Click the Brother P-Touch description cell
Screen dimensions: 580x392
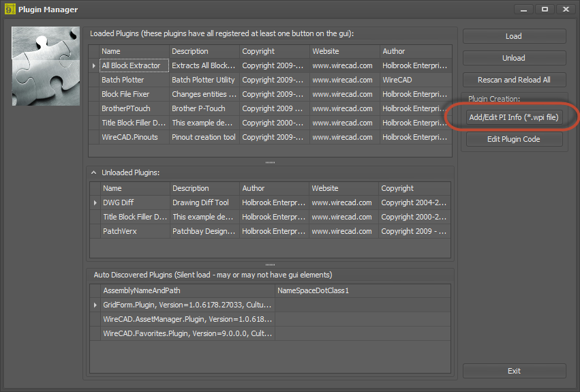(204, 109)
